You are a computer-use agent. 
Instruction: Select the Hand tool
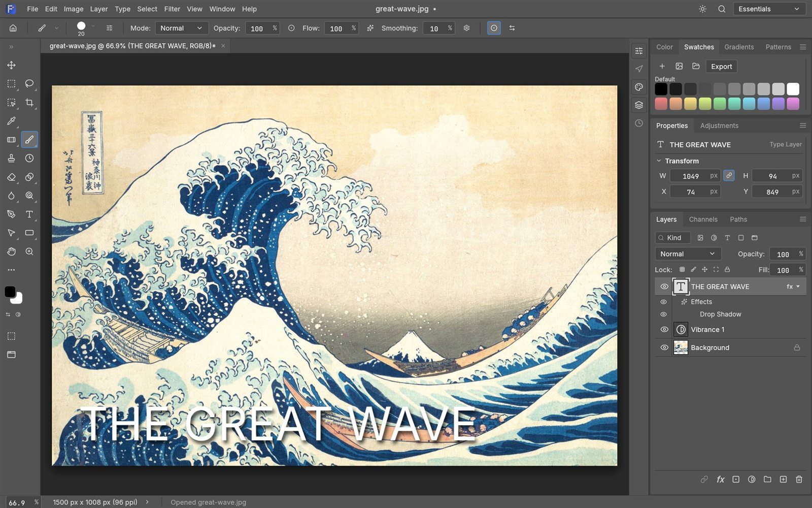pos(11,251)
